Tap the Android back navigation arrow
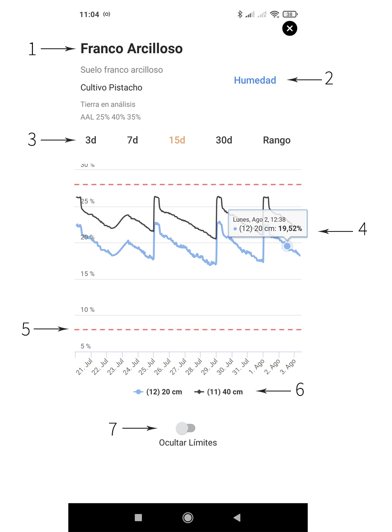This screenshot has height=532, width=392. (x=237, y=517)
